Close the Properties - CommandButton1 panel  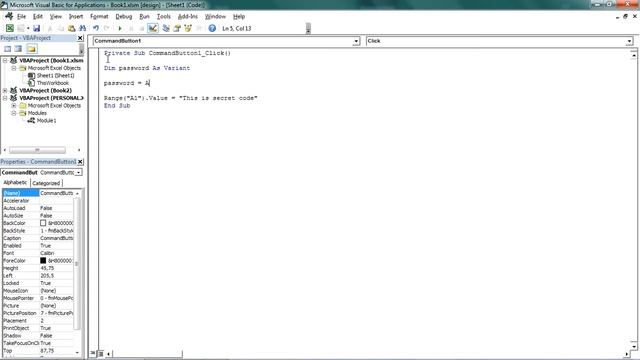pos(80,162)
